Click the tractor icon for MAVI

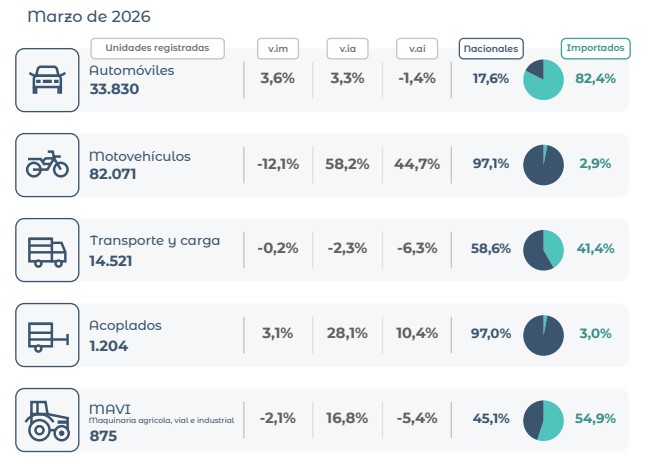[x=47, y=419]
